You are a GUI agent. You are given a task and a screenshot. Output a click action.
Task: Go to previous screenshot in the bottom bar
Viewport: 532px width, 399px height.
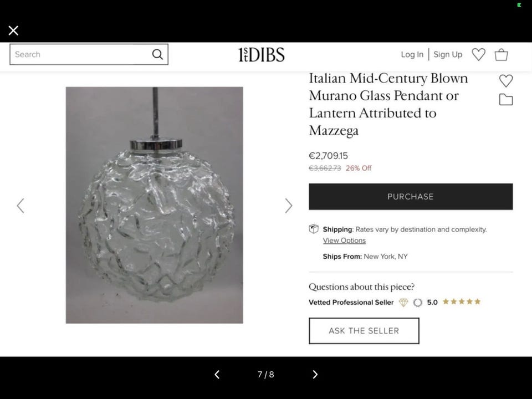[x=217, y=374]
